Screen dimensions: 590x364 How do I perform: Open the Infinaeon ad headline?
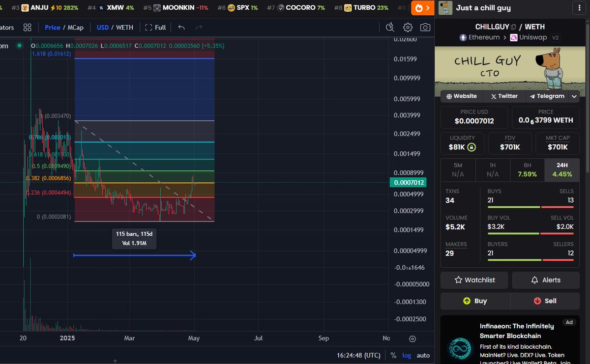[x=517, y=331]
